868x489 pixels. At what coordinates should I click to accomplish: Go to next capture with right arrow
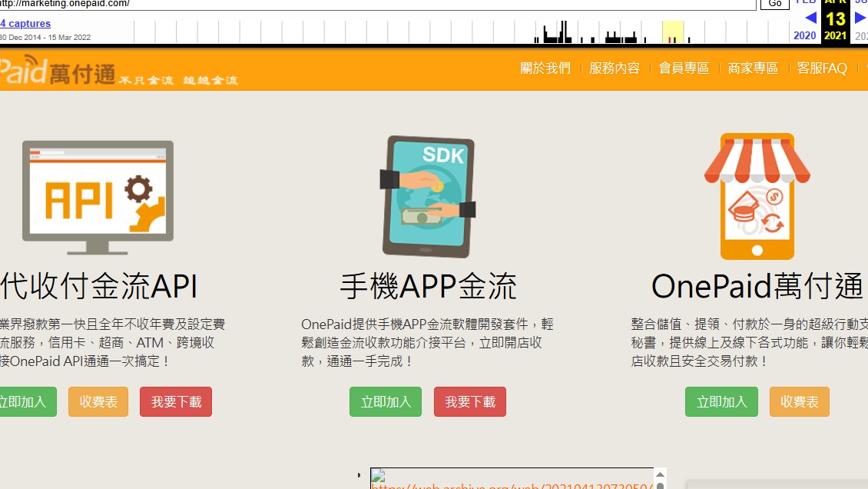pyautogui.click(x=860, y=18)
